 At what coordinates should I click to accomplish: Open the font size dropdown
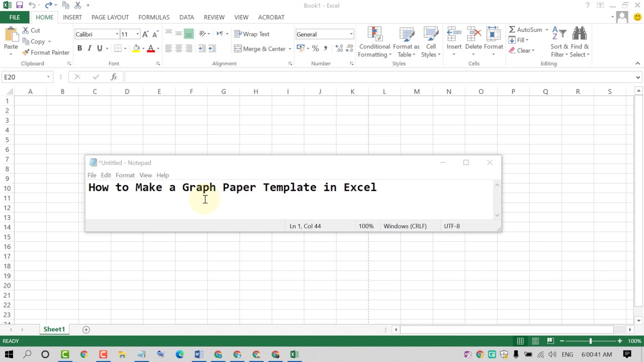pos(137,34)
